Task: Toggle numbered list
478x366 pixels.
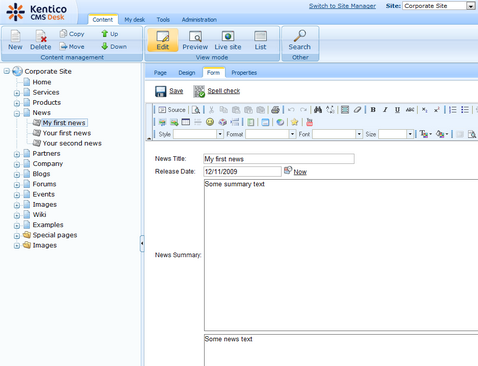Action: [453, 110]
